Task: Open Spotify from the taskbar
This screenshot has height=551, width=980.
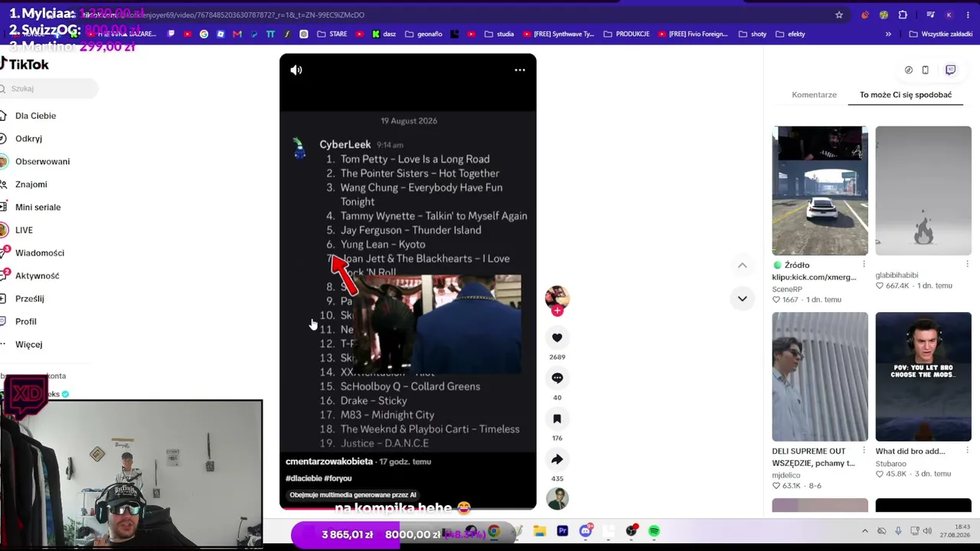Action: pos(654,531)
